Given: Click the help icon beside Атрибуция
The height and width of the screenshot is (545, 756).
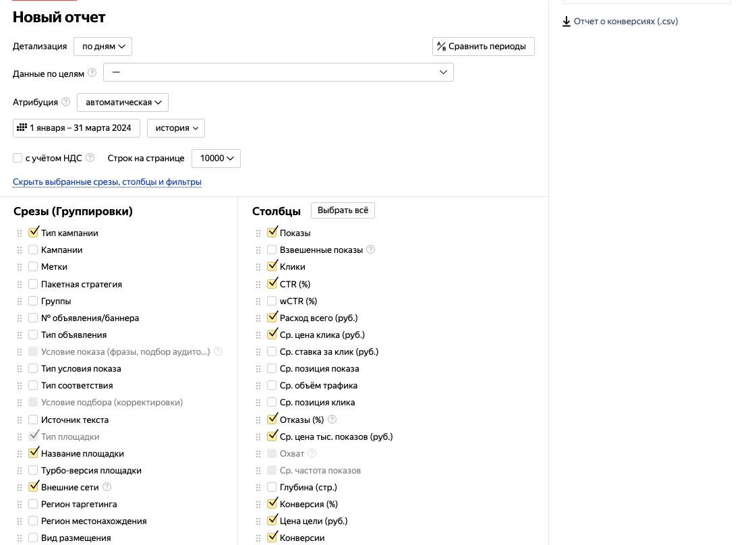Looking at the screenshot, I should [65, 102].
